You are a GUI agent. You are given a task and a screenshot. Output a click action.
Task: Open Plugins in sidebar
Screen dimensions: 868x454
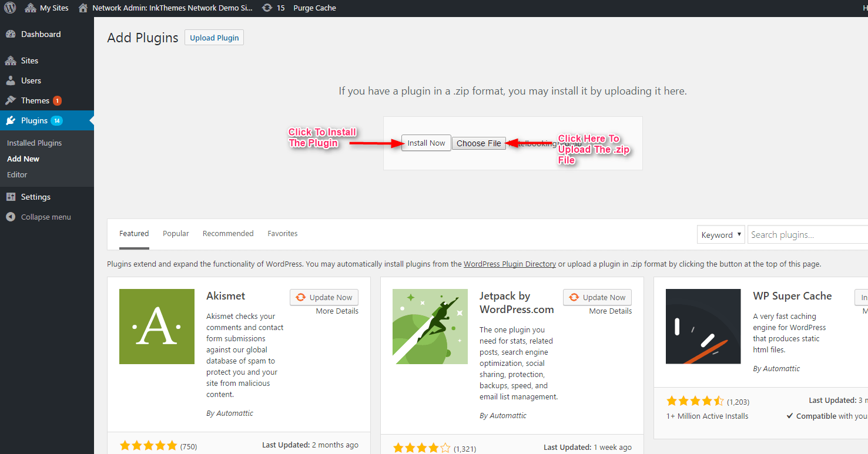[34, 120]
